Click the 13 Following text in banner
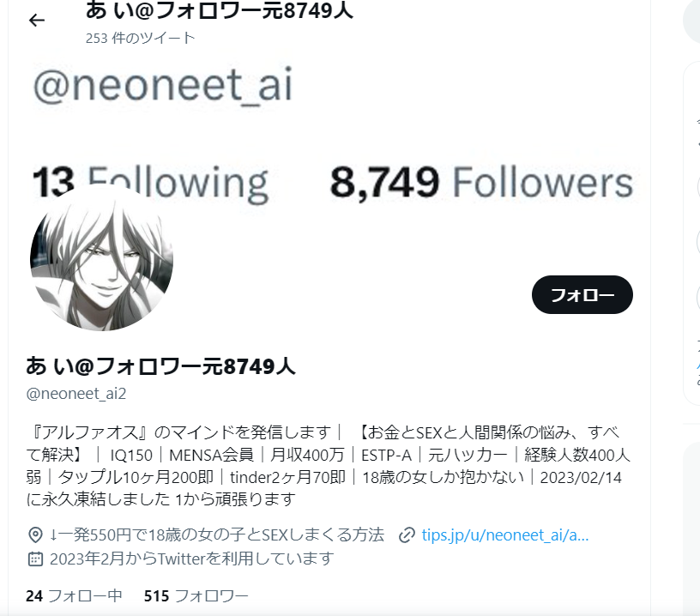Viewport: 700px width, 616px height. (150, 183)
